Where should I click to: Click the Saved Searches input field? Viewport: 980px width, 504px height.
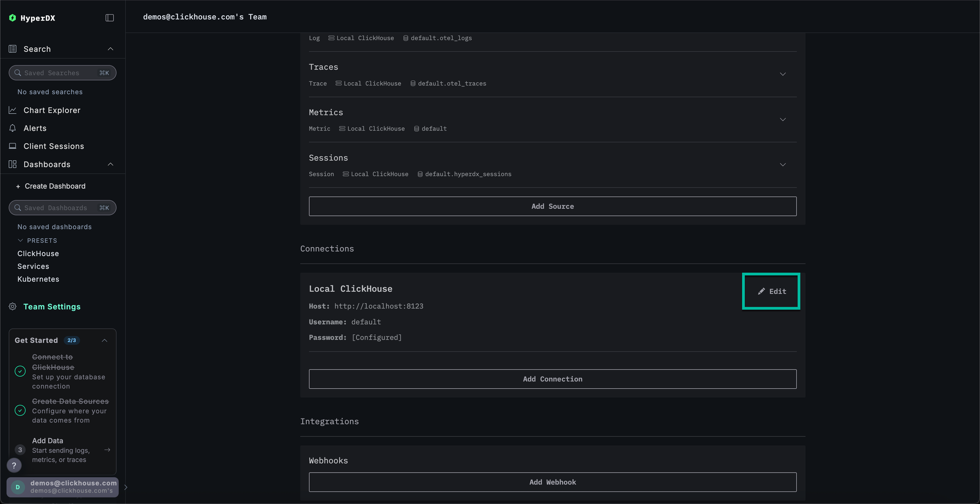click(x=62, y=73)
